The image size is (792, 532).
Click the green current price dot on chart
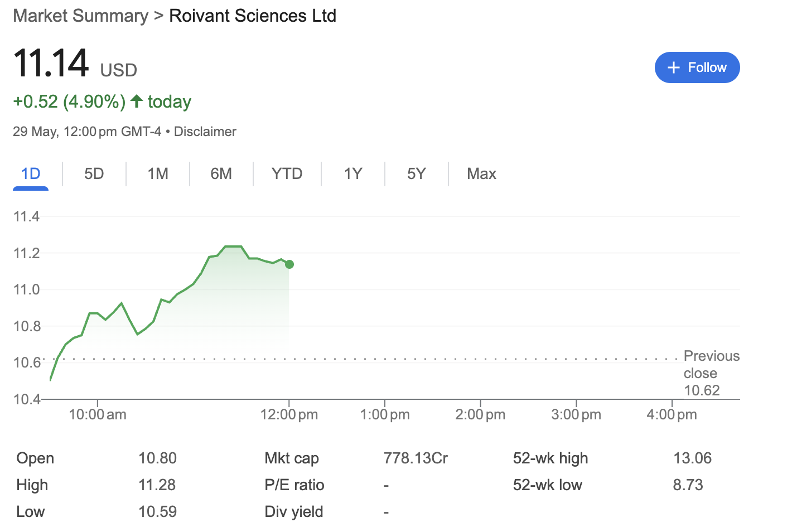[x=289, y=264]
